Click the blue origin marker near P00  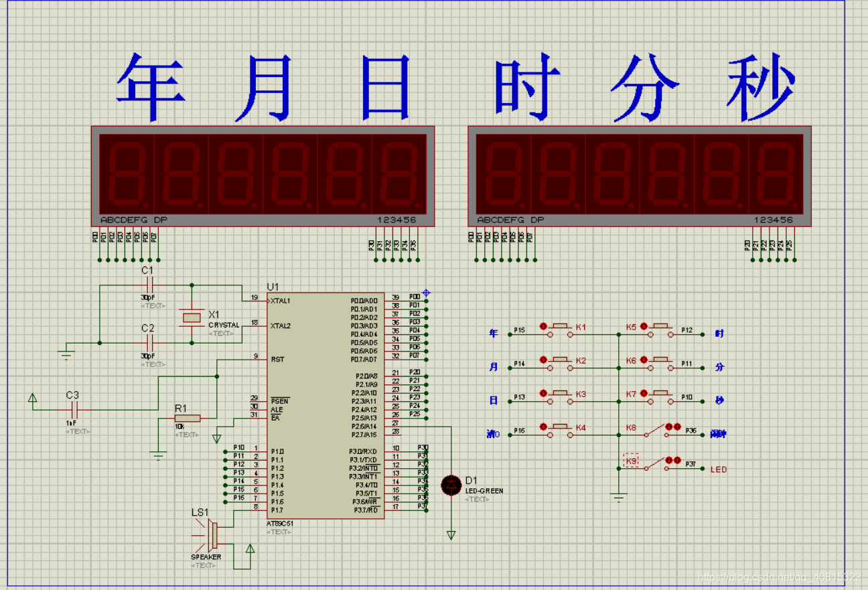pos(426,293)
